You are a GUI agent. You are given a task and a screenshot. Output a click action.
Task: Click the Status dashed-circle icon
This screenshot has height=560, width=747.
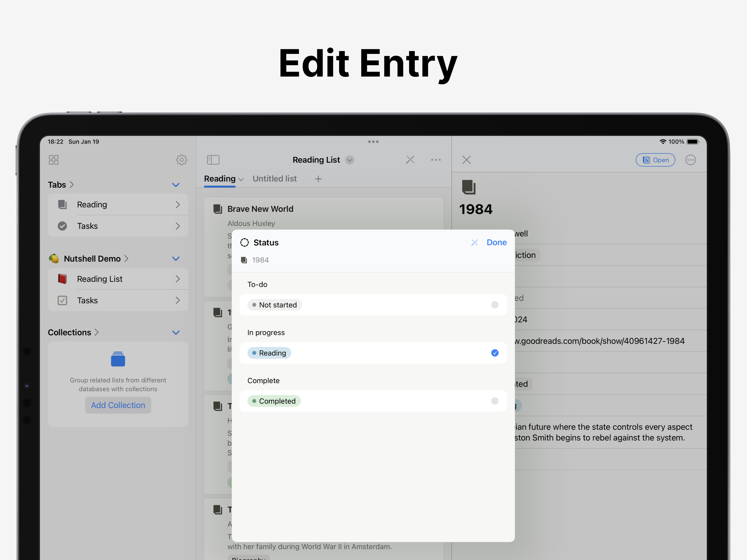pos(244,243)
